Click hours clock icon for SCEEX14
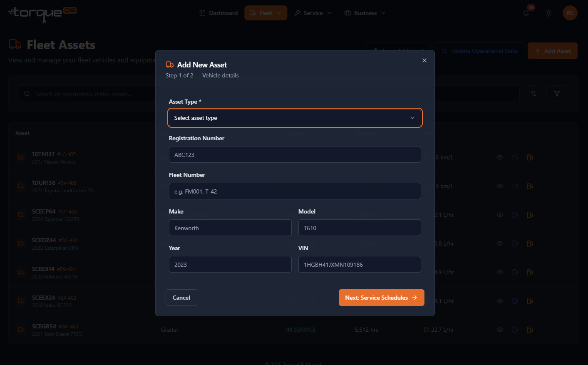The height and width of the screenshot is (365, 588). (515, 272)
